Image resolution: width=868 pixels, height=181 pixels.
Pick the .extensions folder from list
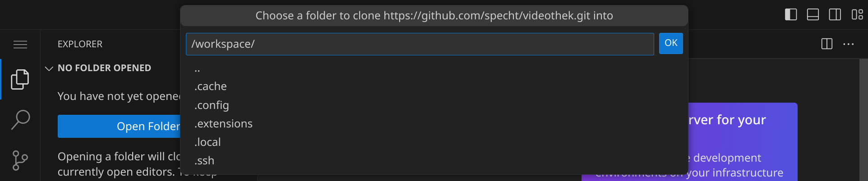[223, 124]
